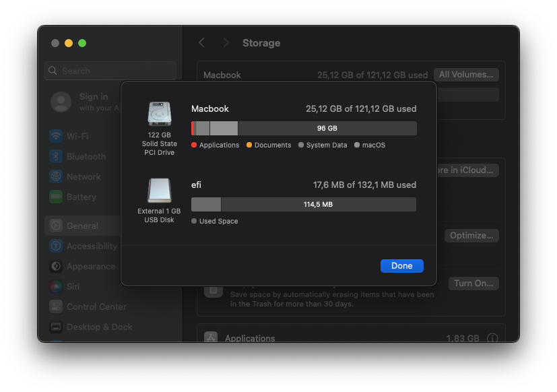The image size is (557, 392).
Task: Open the Control Center sidebar item
Action: point(96,306)
